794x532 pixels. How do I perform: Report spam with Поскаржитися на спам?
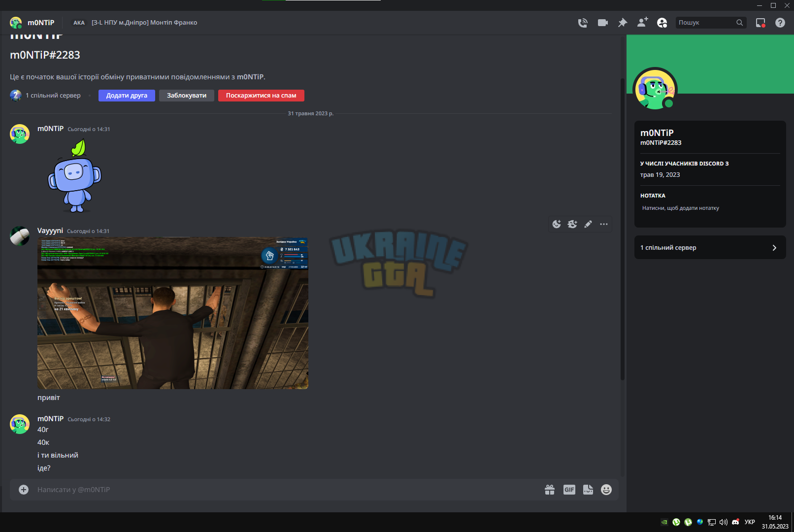tap(261, 96)
